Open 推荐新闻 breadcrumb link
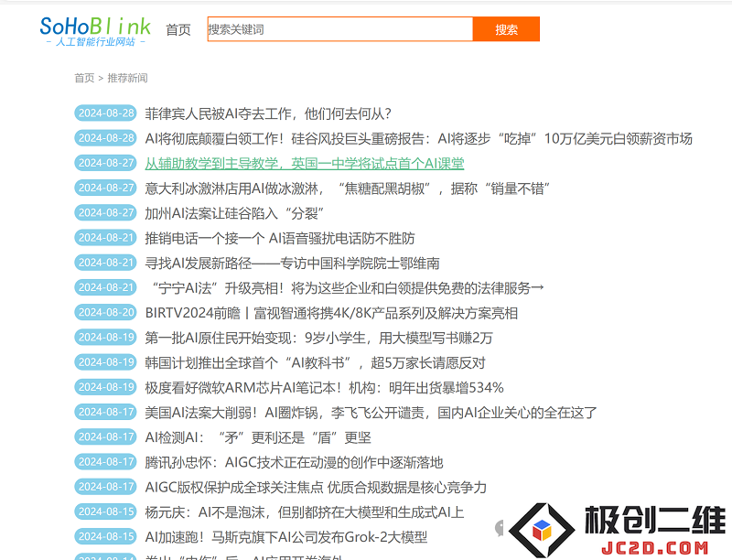This screenshot has width=732, height=560. click(127, 78)
